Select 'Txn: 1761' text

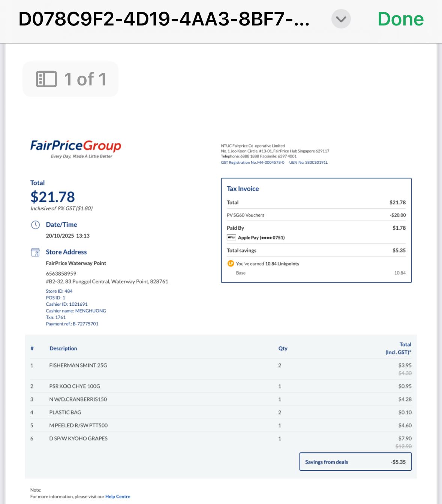click(56, 317)
